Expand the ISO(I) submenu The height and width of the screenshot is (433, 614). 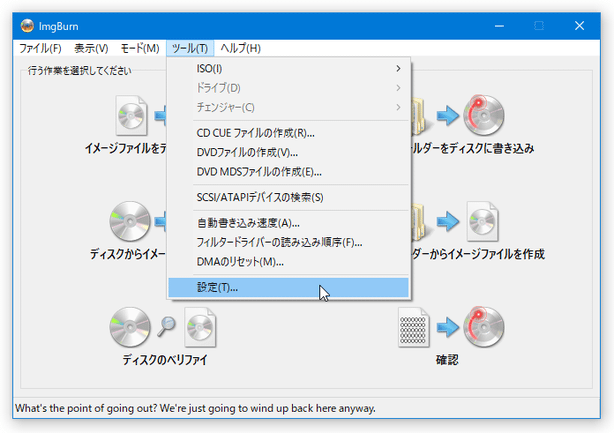(x=289, y=69)
